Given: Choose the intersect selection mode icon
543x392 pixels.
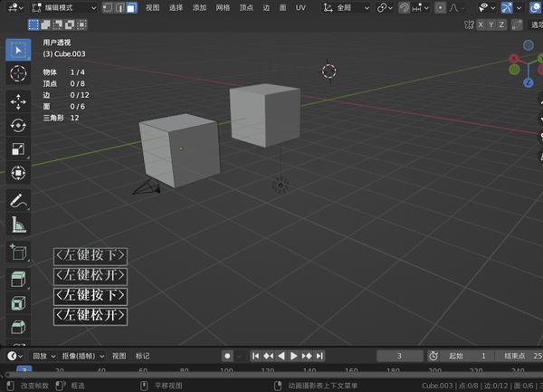Looking at the screenshot, I should pos(81,24).
